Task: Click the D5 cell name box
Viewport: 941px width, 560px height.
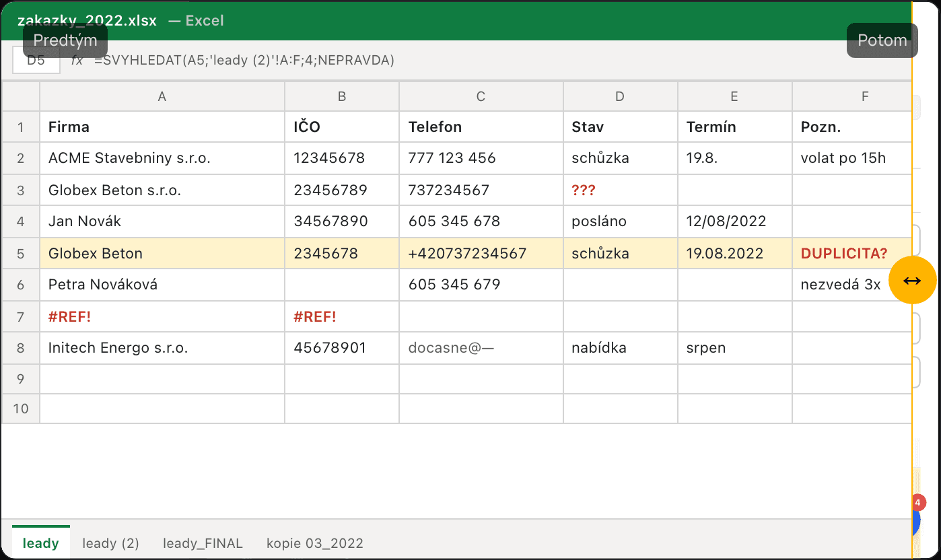Action: pyautogui.click(x=36, y=60)
